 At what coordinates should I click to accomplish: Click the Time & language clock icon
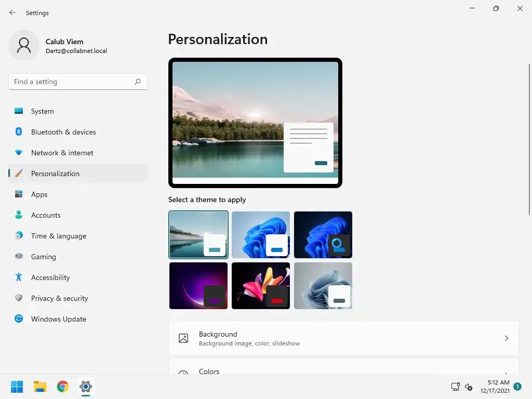click(x=19, y=235)
